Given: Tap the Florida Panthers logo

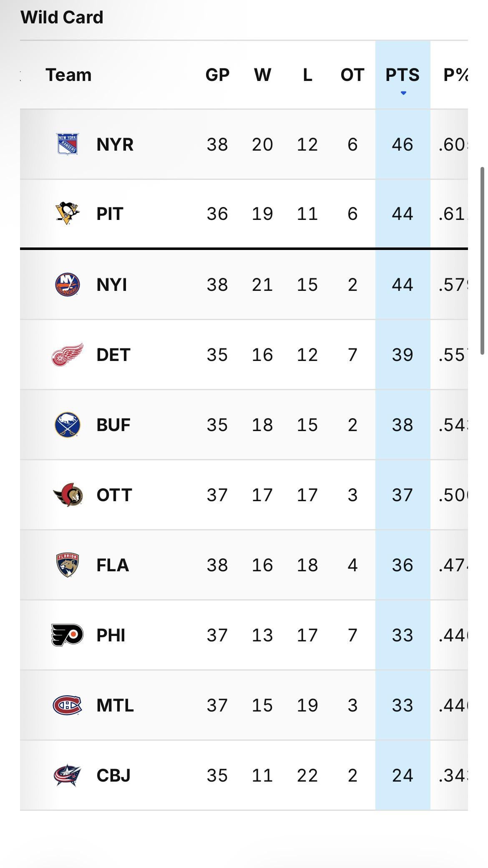Looking at the screenshot, I should coord(67,565).
